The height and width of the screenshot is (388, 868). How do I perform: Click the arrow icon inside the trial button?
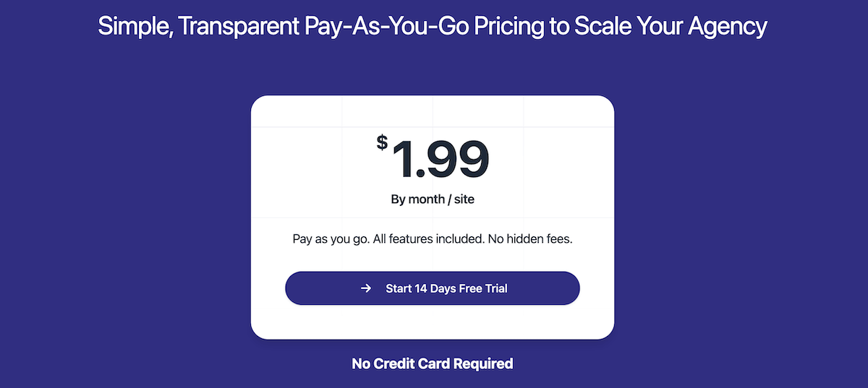tap(366, 288)
